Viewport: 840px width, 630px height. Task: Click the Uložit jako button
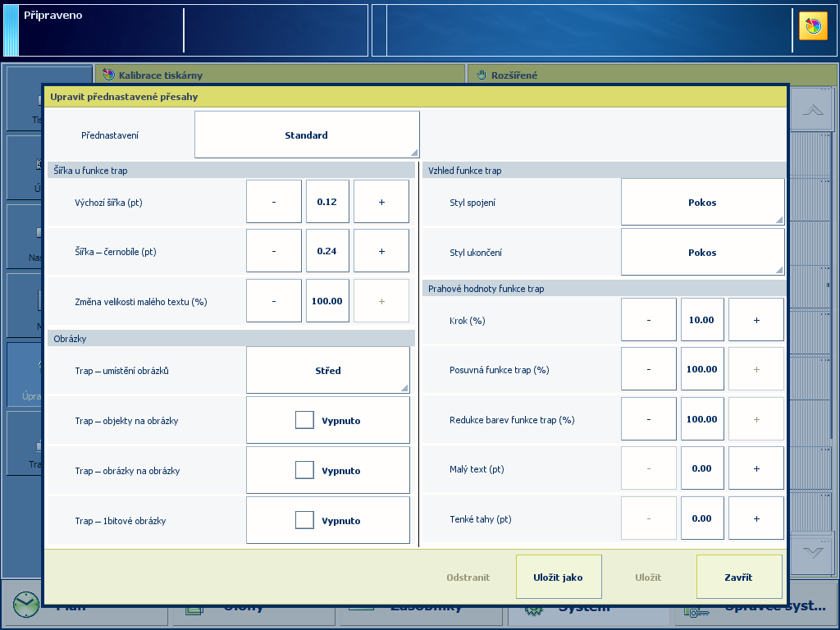coord(558,577)
